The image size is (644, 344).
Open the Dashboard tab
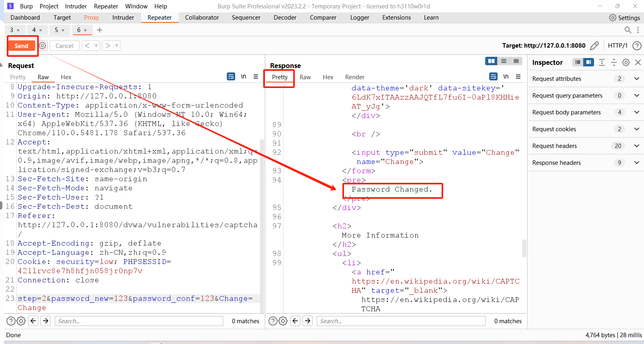[x=25, y=18]
